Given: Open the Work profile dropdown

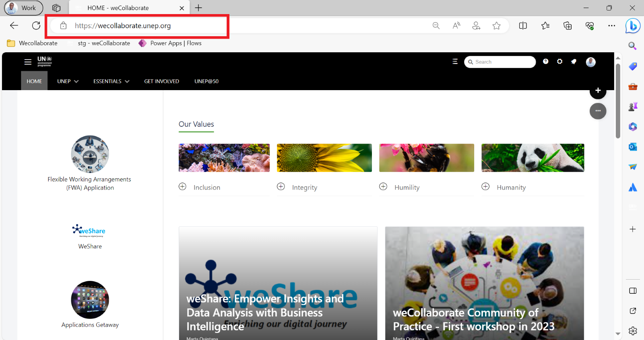Looking at the screenshot, I should click(x=23, y=8).
